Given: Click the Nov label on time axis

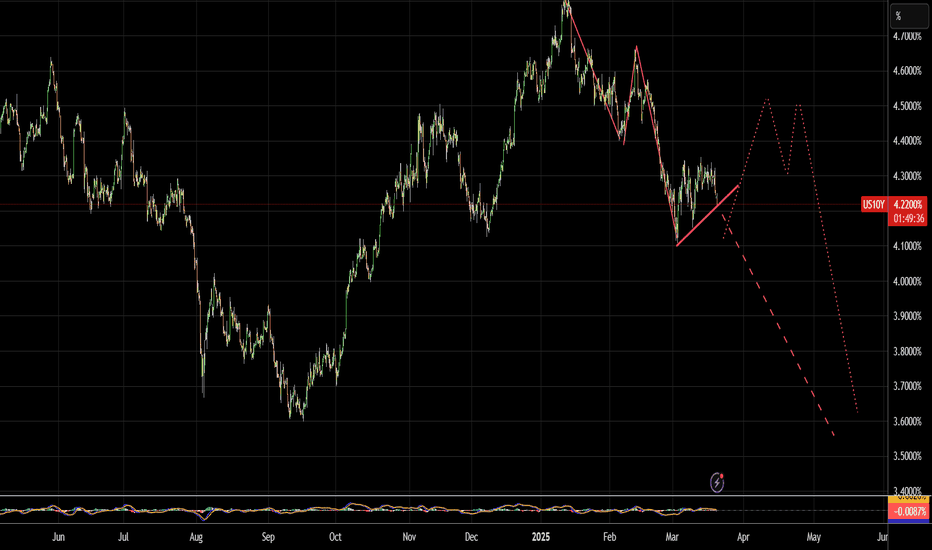Looking at the screenshot, I should point(409,537).
